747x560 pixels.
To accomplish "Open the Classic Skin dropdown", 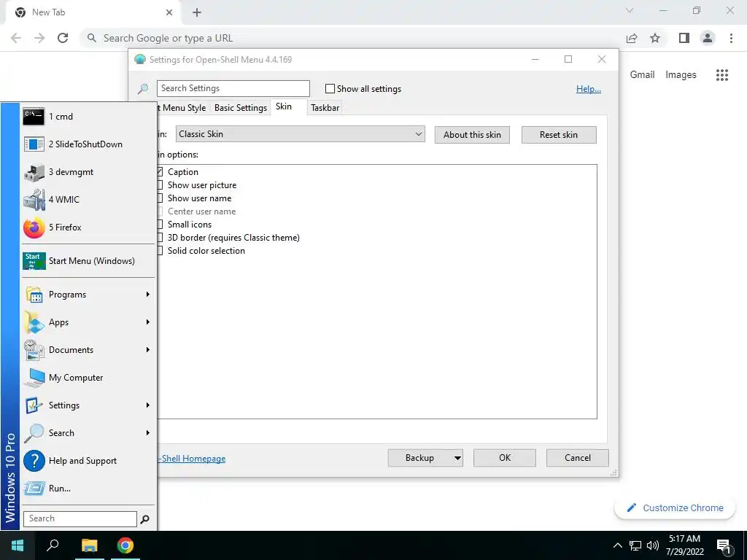I will (300, 134).
